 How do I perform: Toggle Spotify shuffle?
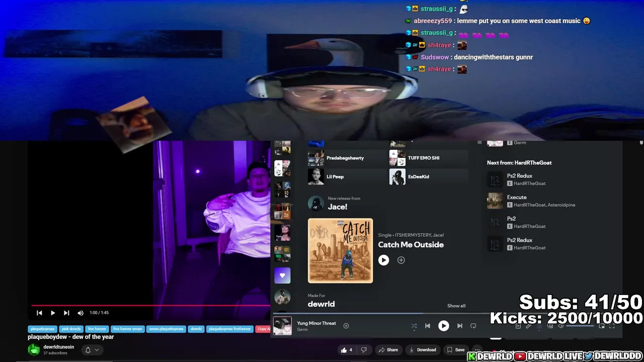point(414,326)
